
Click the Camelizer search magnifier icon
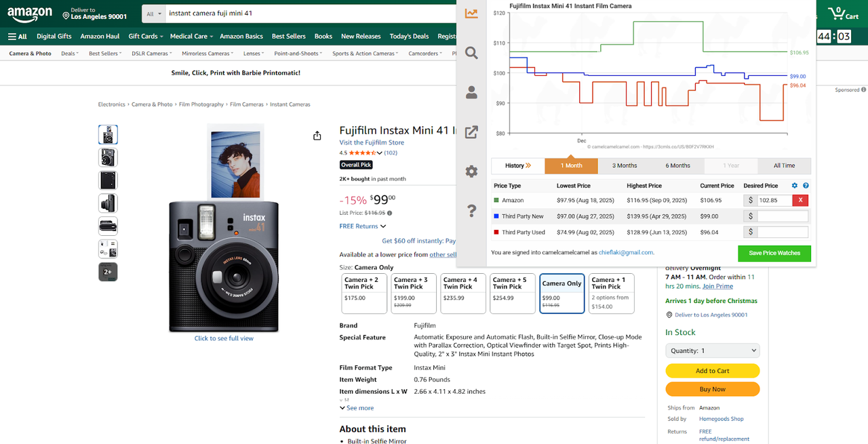tap(471, 53)
